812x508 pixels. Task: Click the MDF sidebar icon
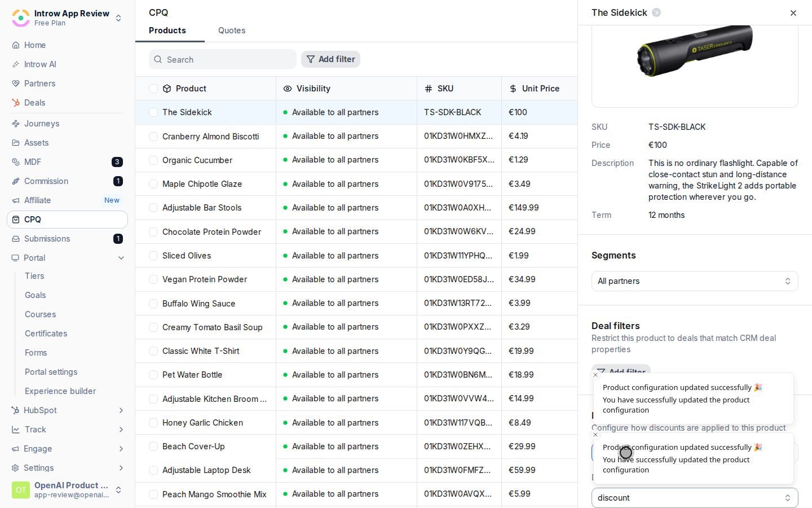coord(16,162)
